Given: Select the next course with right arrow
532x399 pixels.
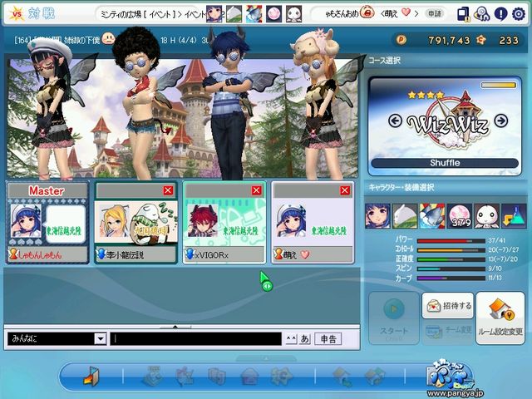Looking at the screenshot, I should pos(501,120).
